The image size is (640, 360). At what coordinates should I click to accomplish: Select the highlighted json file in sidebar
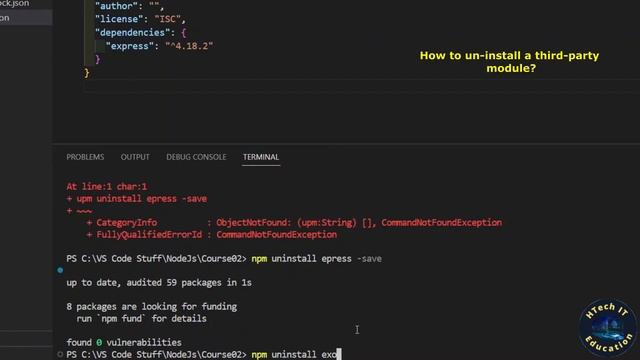pyautogui.click(x=26, y=18)
